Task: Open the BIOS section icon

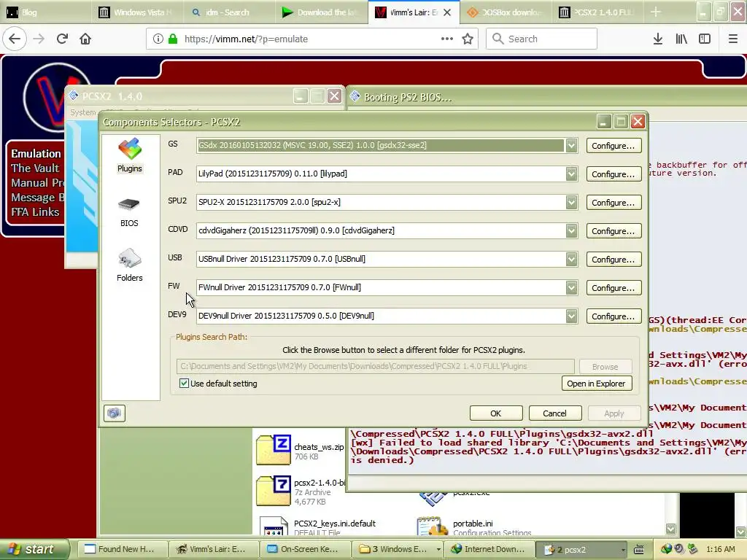Action: [x=130, y=212]
